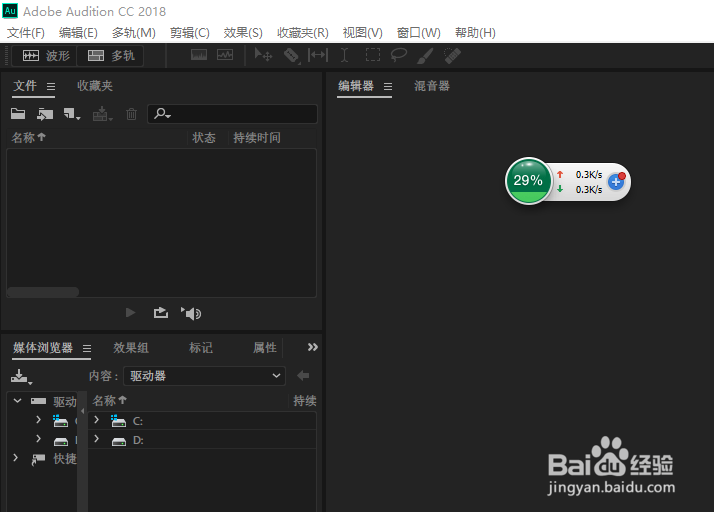Expand the D: drive row

point(96,439)
